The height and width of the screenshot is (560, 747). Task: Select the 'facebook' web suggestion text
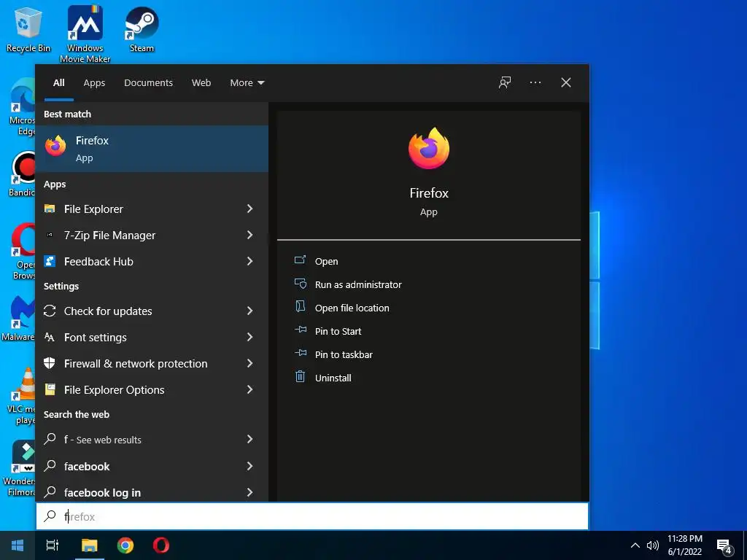87,466
